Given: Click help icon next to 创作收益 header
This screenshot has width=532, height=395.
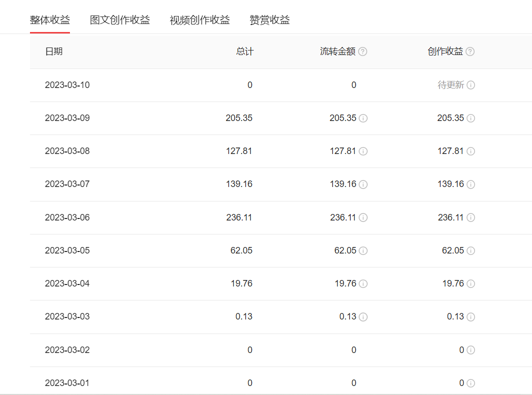Looking at the screenshot, I should (x=470, y=51).
